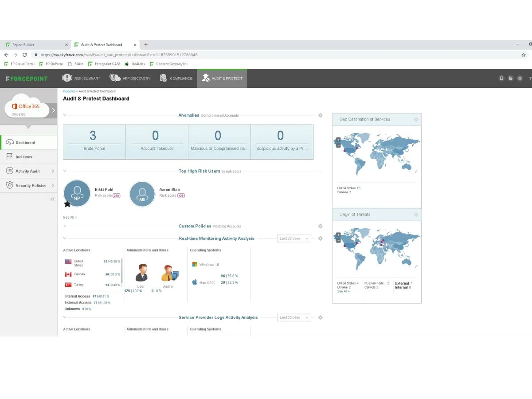Zoom in on Geo Destination map
This screenshot has width=532, height=399.
click(338, 140)
